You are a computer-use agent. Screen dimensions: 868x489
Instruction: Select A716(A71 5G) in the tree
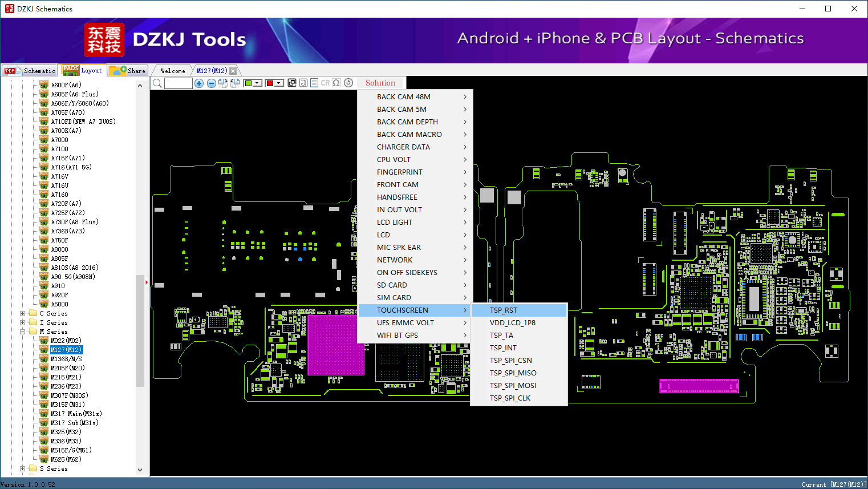click(71, 167)
